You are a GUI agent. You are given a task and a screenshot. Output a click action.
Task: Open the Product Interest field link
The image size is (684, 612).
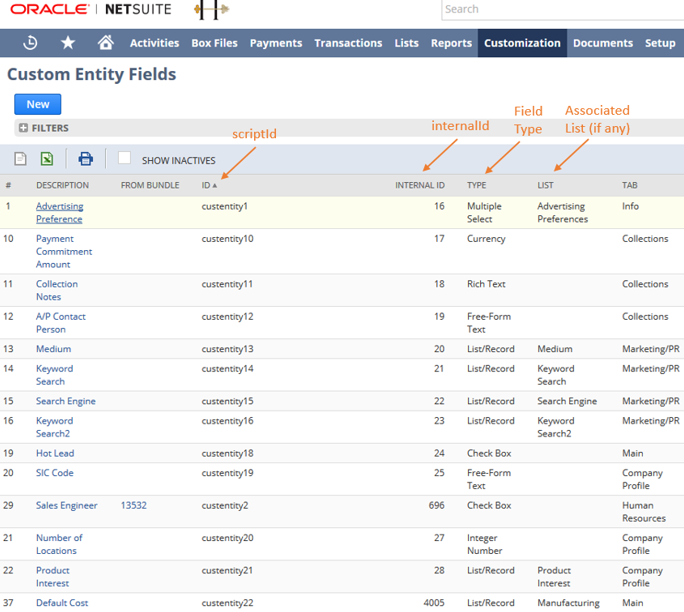[53, 577]
